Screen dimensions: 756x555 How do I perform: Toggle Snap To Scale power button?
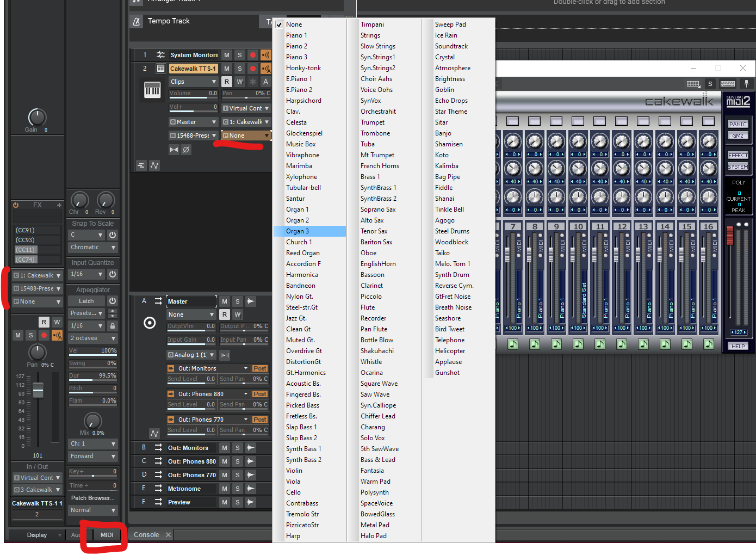coord(113,235)
